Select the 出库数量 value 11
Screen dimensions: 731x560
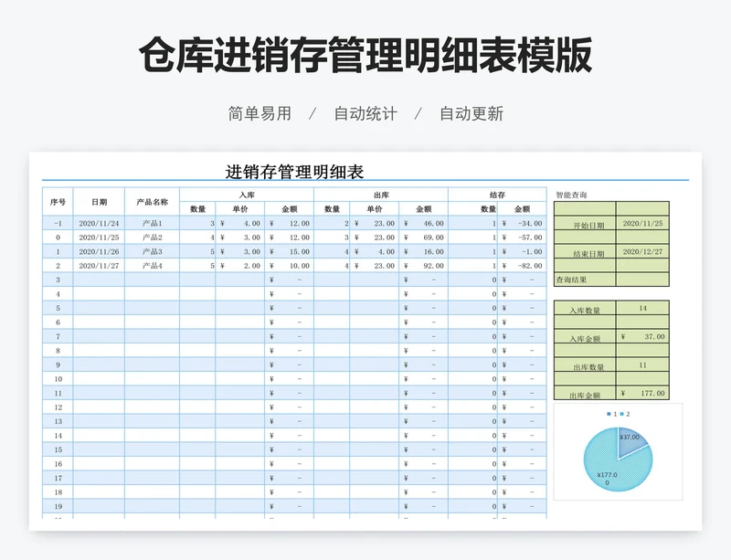642,365
